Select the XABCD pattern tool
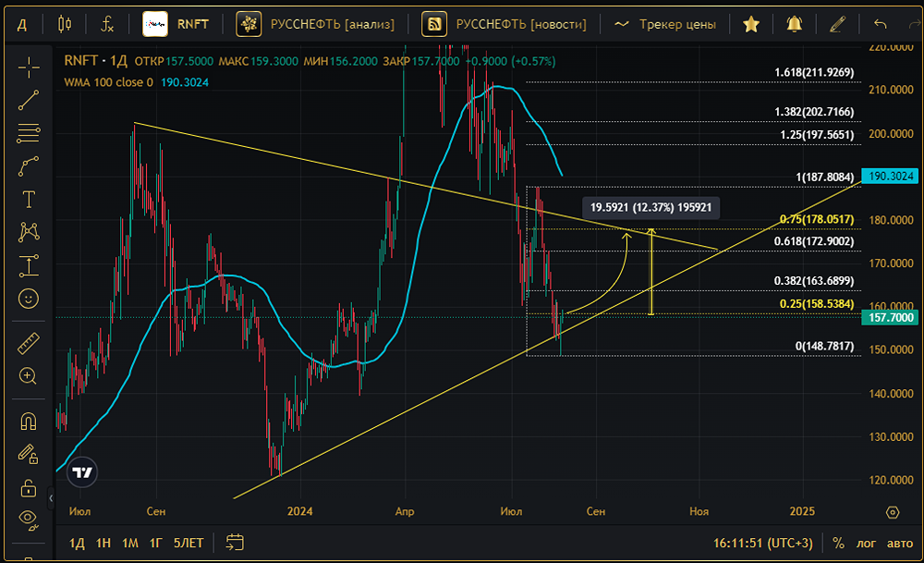This screenshot has width=924, height=563. tap(29, 232)
